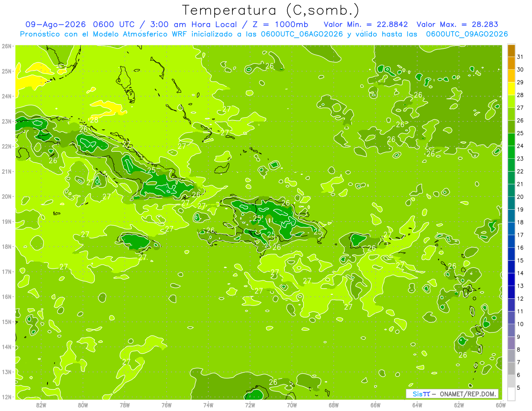
Task: Pick the orange colorbar swatch between 30 and 31
Action: point(511,63)
